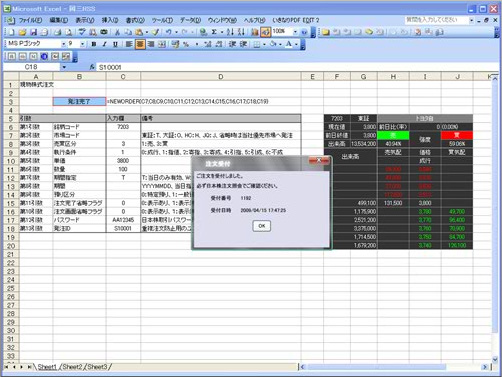The image size is (502, 377).
Task: Click the Save floppy disk icon
Action: [x=33, y=32]
